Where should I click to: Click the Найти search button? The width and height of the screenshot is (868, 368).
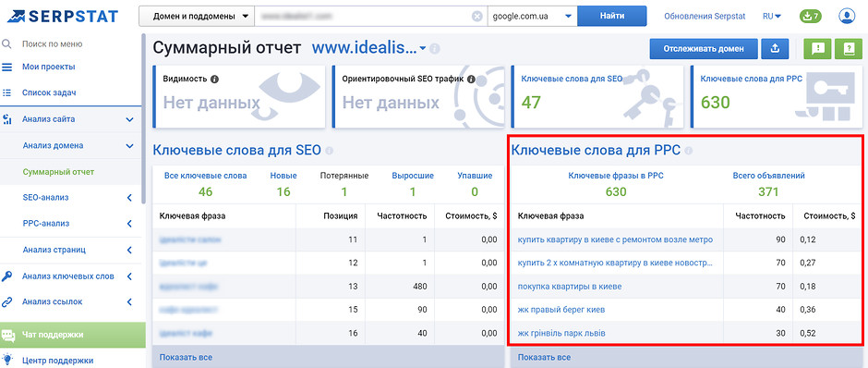pyautogui.click(x=611, y=16)
